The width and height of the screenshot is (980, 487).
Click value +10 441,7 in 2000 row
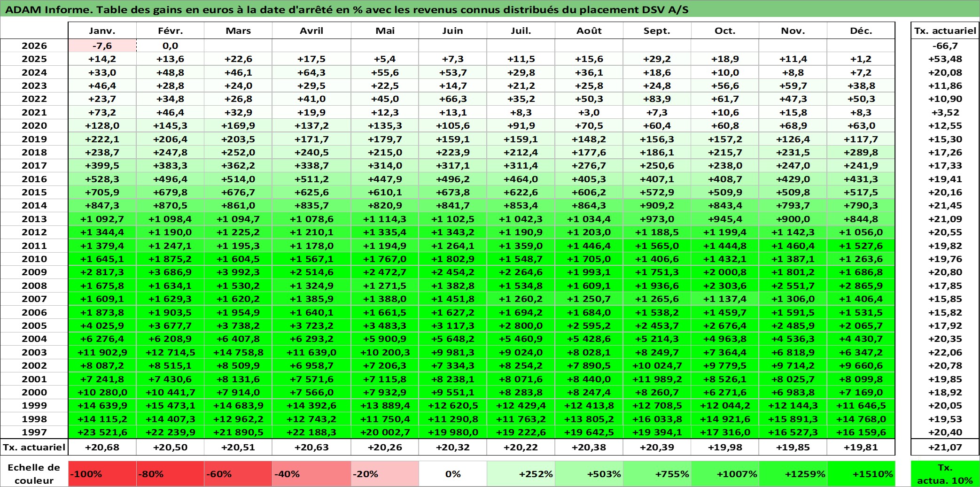point(170,392)
